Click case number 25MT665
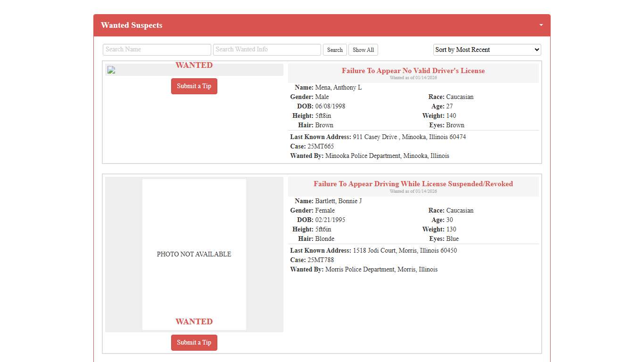 pyautogui.click(x=321, y=147)
